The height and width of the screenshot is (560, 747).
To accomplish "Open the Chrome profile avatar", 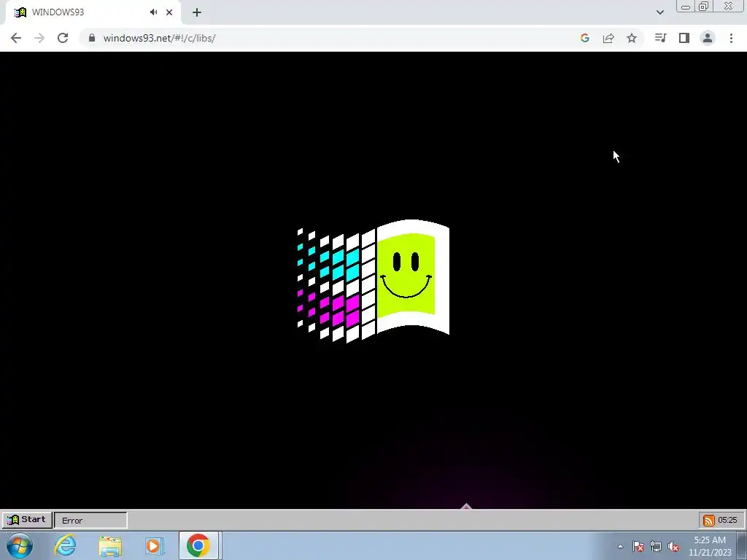I will click(708, 38).
